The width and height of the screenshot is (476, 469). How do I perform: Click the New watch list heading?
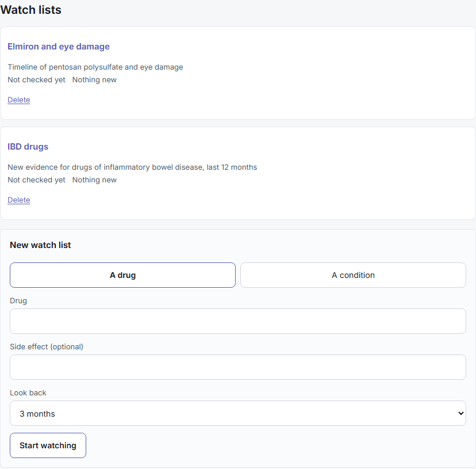40,245
